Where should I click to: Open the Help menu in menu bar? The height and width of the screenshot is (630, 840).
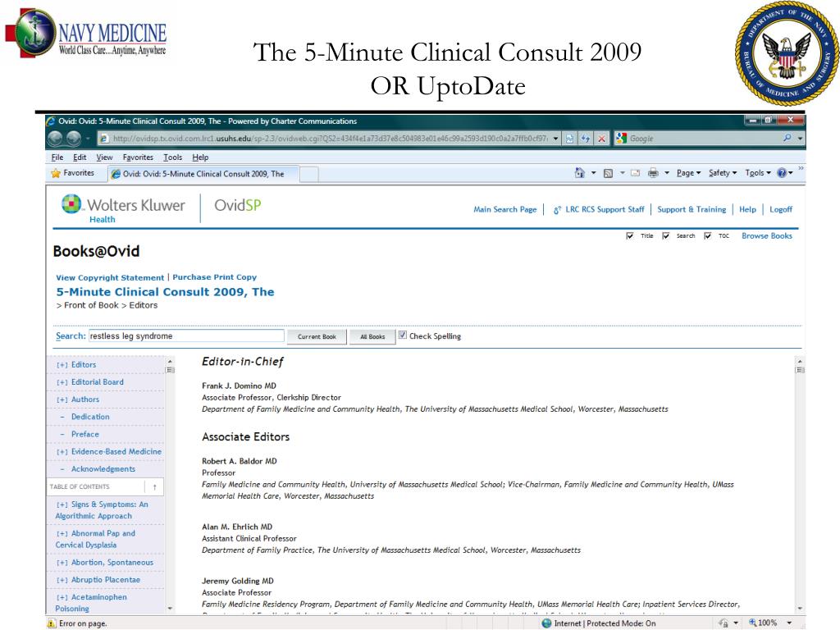click(x=200, y=157)
